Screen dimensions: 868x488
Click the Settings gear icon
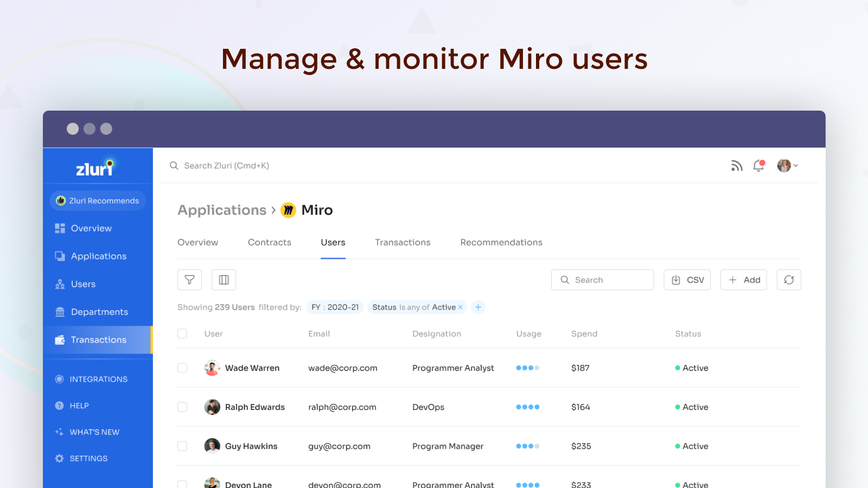click(x=59, y=458)
